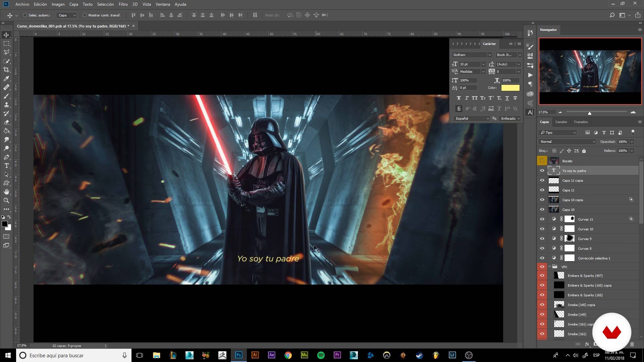Add layer style fx icon
This screenshot has height=362, width=644.
[587, 344]
